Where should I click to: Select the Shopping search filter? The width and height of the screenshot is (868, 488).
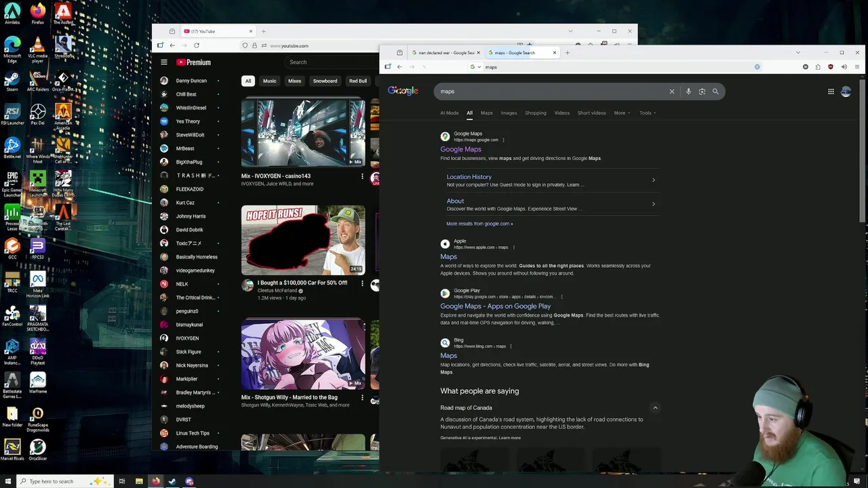pos(535,113)
